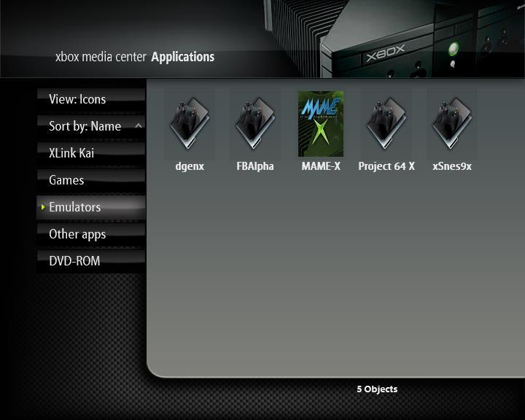Go to the Games section
Image resolution: width=525 pixels, height=420 pixels.
click(x=91, y=180)
